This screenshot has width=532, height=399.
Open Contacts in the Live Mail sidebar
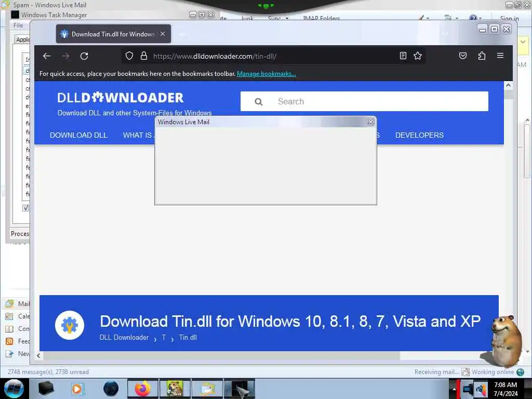click(18, 329)
